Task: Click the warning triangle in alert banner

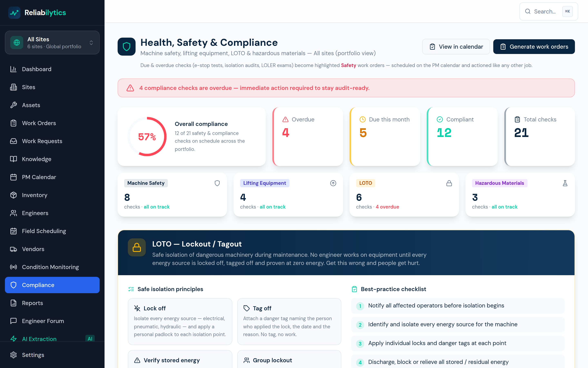Action: click(x=130, y=88)
